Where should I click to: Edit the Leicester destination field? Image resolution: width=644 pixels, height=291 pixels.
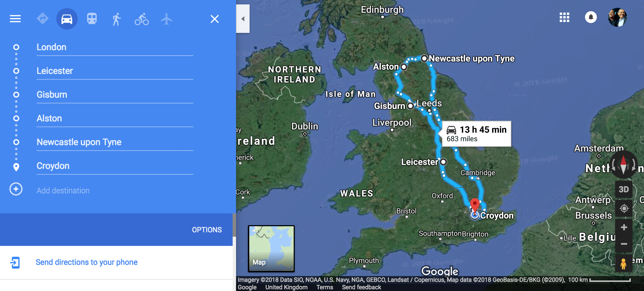[x=115, y=71]
